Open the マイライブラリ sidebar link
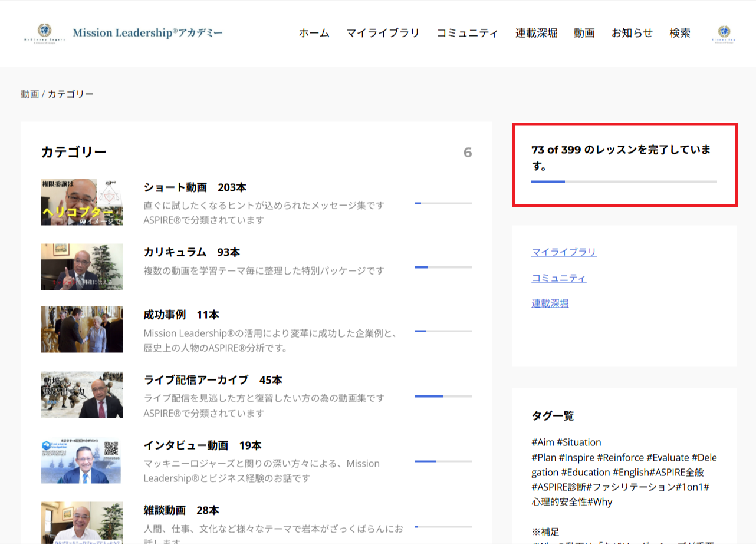The height and width of the screenshot is (545, 756). (564, 252)
